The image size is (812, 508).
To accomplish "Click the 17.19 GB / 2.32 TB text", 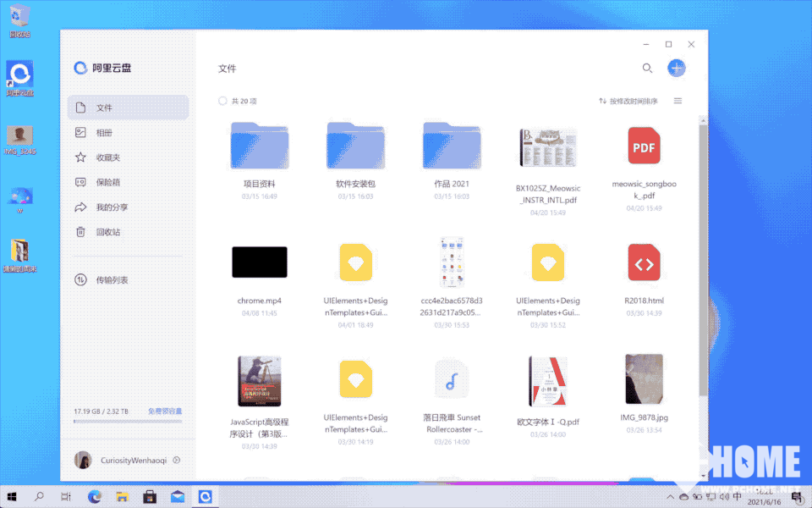I will [x=101, y=411].
